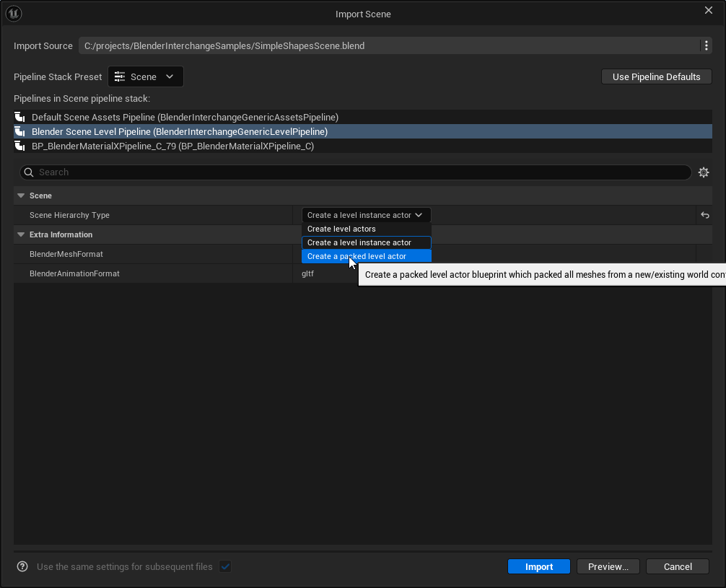Collapse the Extra Information section

click(x=21, y=234)
